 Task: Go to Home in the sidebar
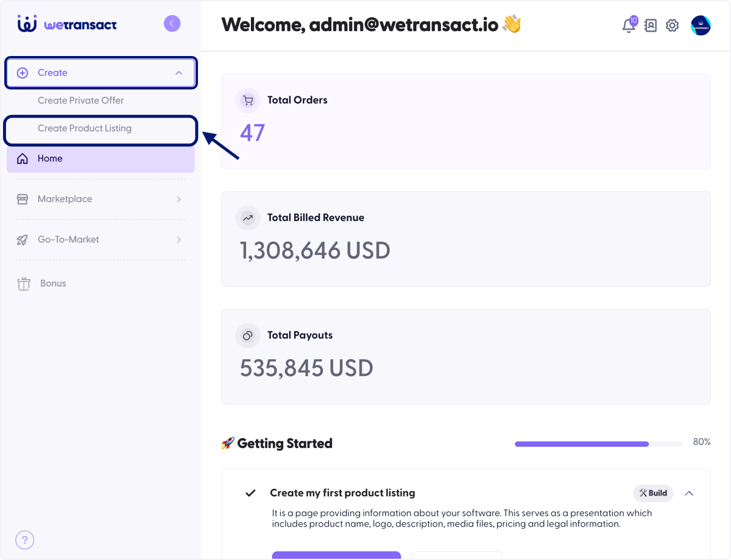coord(101,158)
